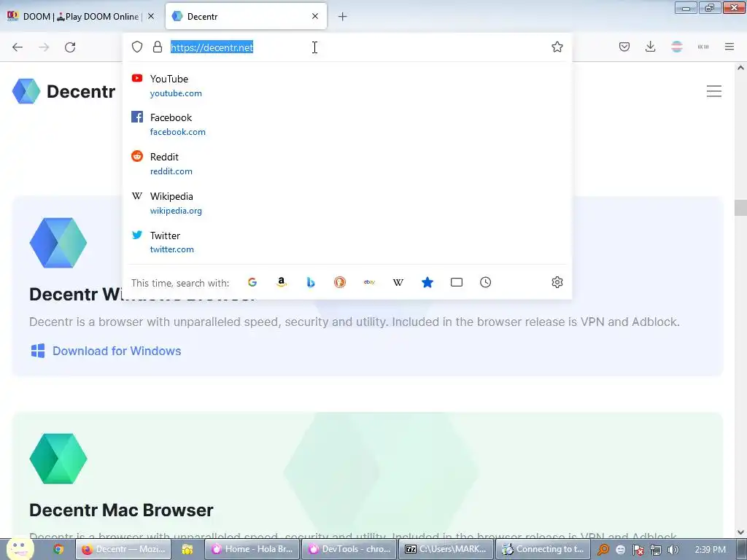Click the Decentr Mac Browser heading
Image resolution: width=747 pixels, height=560 pixels.
click(x=121, y=510)
